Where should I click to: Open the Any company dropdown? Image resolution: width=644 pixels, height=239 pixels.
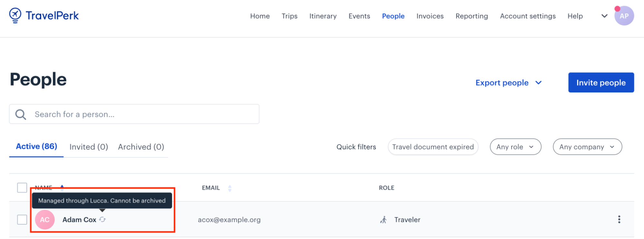coord(587,147)
